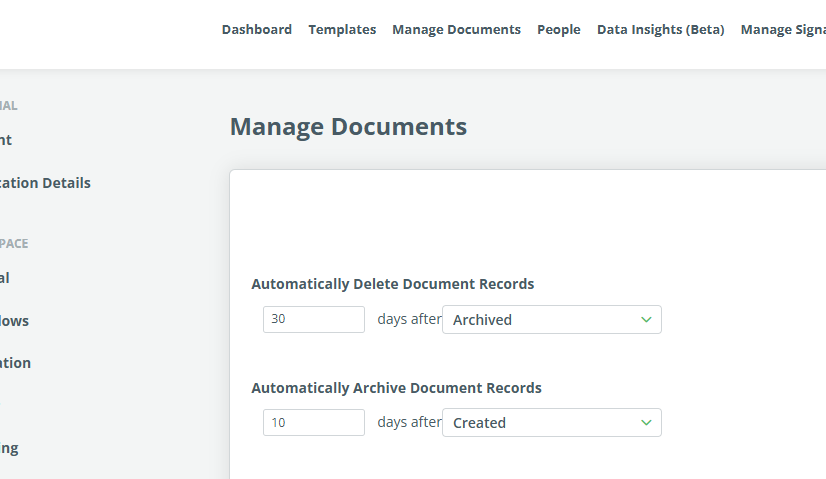Viewport: 826px width, 479px height.
Task: Open the Archived dropdown for delete records
Action: [x=550, y=320]
